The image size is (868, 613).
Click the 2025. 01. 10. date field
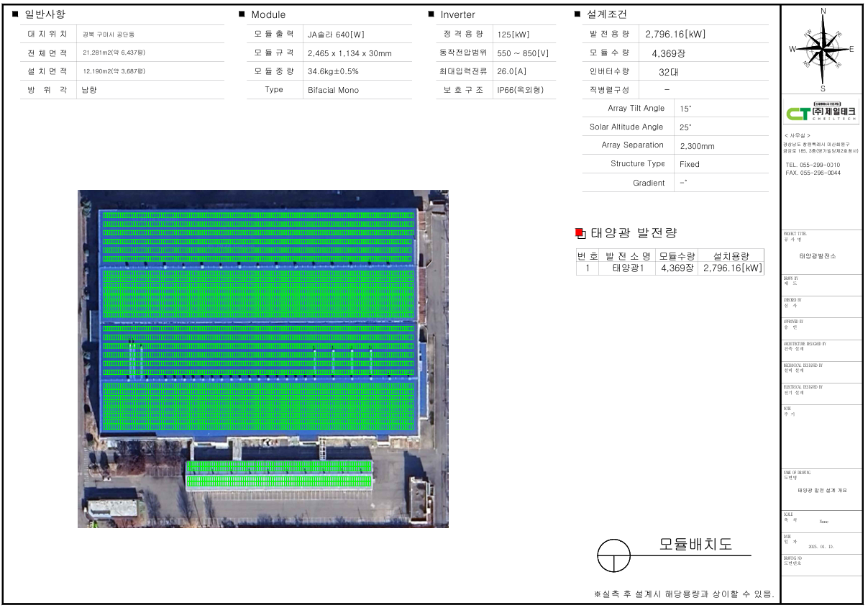coord(823,546)
